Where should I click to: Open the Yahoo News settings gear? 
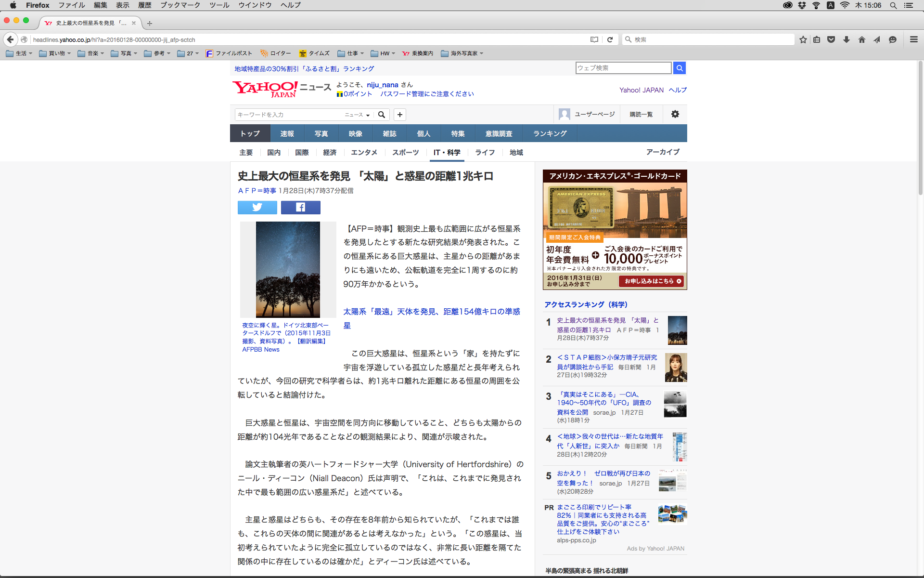tap(675, 114)
